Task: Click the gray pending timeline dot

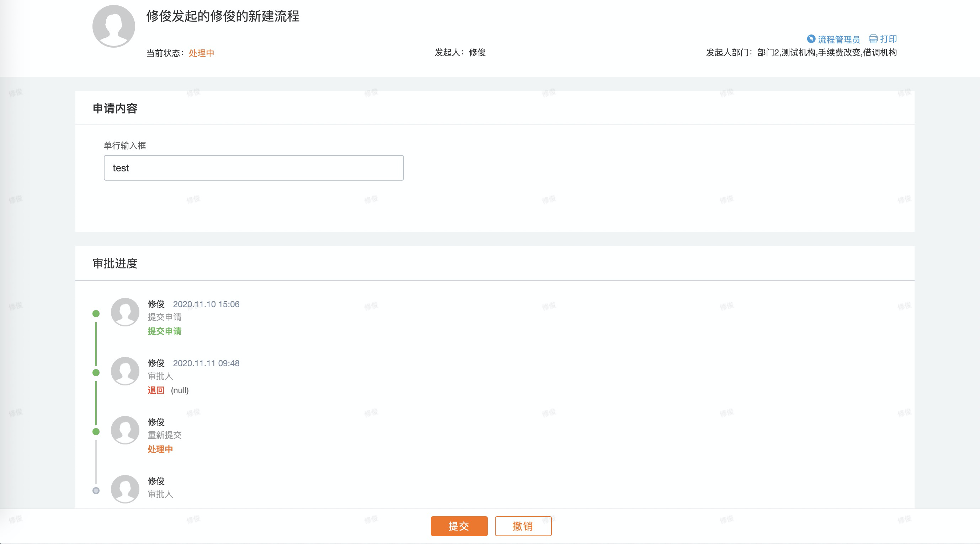Action: 96,490
